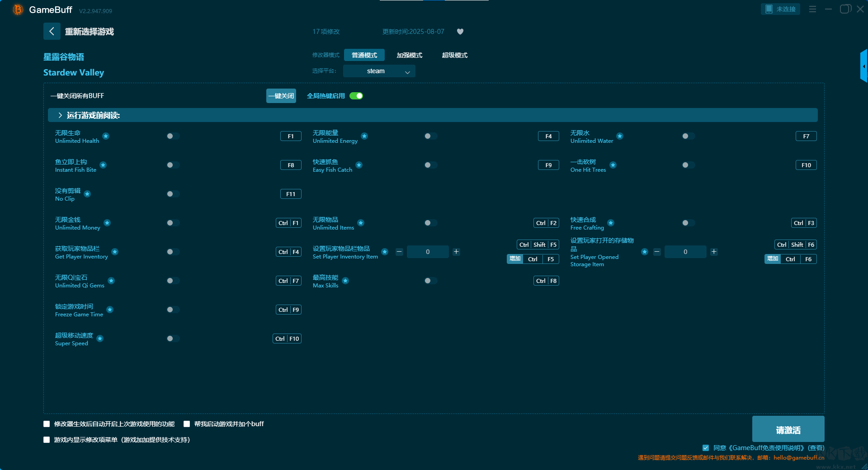Enable the Max Skills toggle

pyautogui.click(x=430, y=281)
